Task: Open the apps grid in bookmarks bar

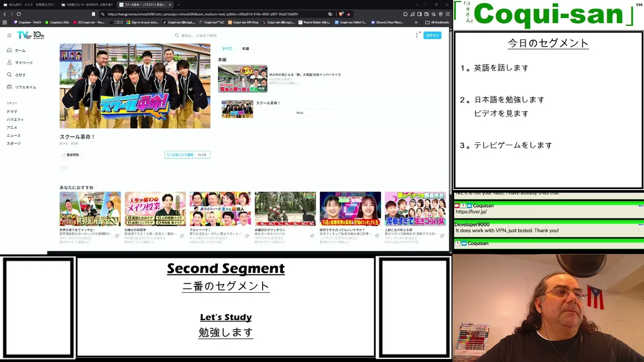Action: pyautogui.click(x=5, y=22)
